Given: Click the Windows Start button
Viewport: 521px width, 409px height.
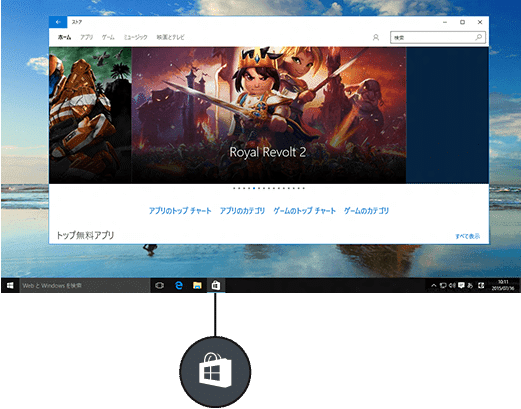Looking at the screenshot, I should (x=10, y=285).
